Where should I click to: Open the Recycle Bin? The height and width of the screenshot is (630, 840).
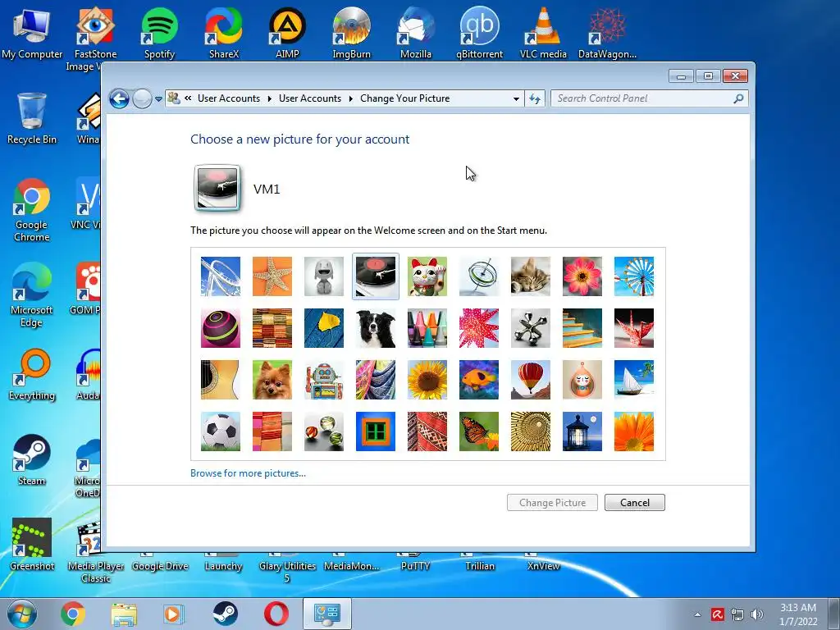[x=32, y=118]
